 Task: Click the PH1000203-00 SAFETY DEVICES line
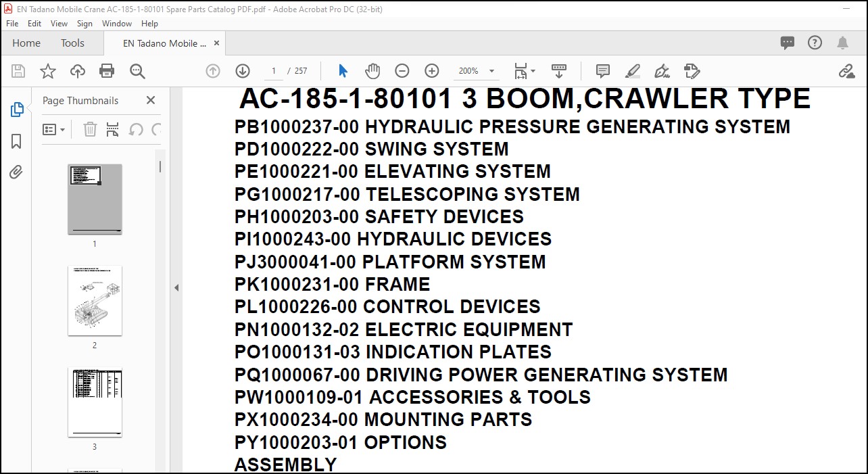[379, 216]
